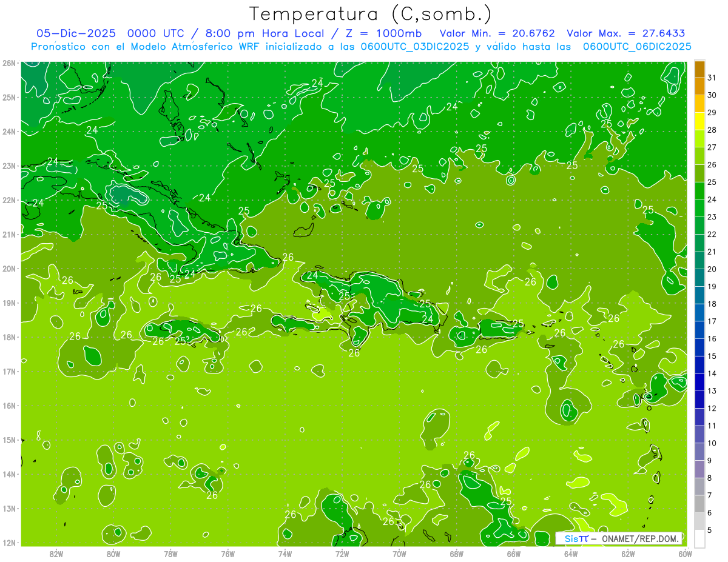
Task: Click the 18N latitude axis label
Action: pyautogui.click(x=9, y=337)
